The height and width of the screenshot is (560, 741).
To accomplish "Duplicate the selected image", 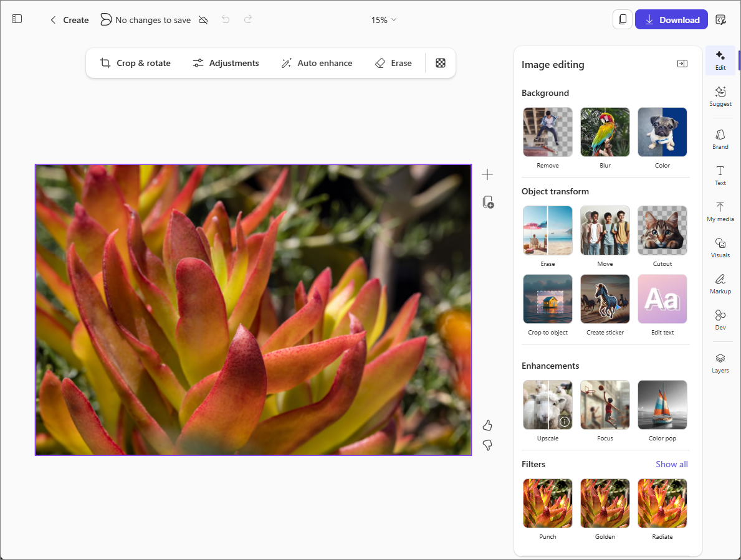I will (487, 202).
